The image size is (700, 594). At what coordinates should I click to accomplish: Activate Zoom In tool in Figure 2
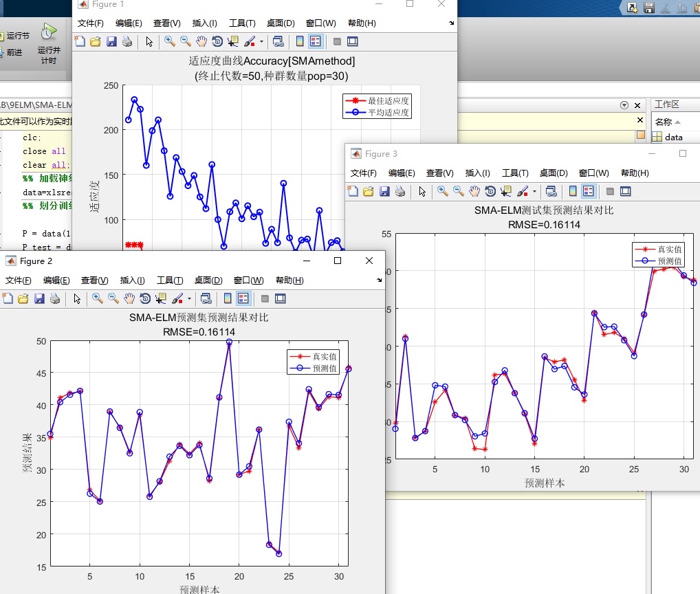[98, 298]
